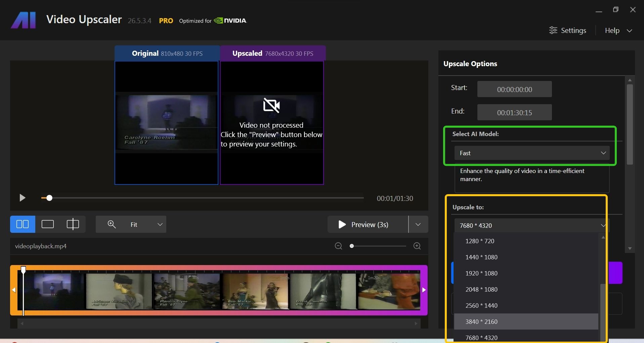Select the Original video tab
This screenshot has width=644, height=343.
point(167,53)
